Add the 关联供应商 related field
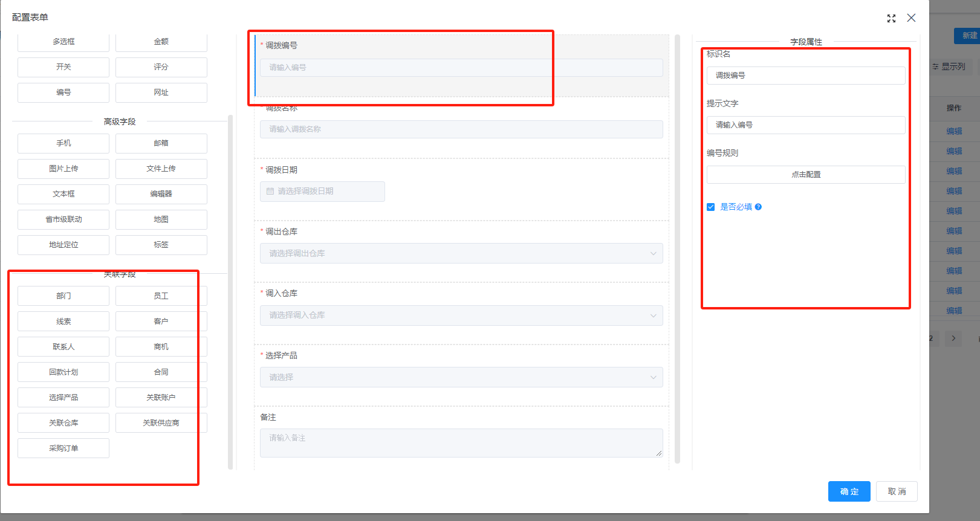 pos(161,423)
